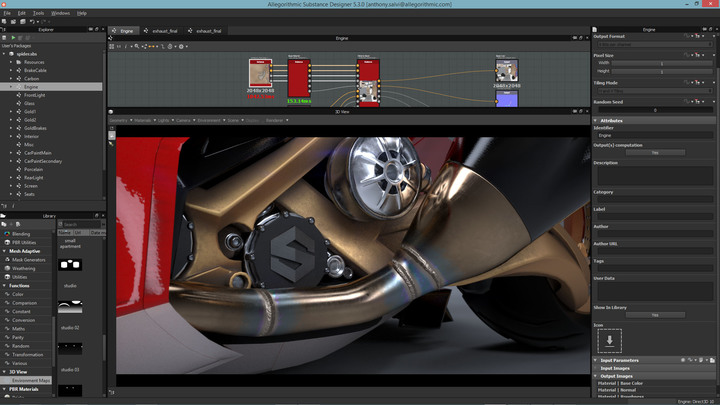
Task: Open the Tools menu
Action: coord(39,13)
